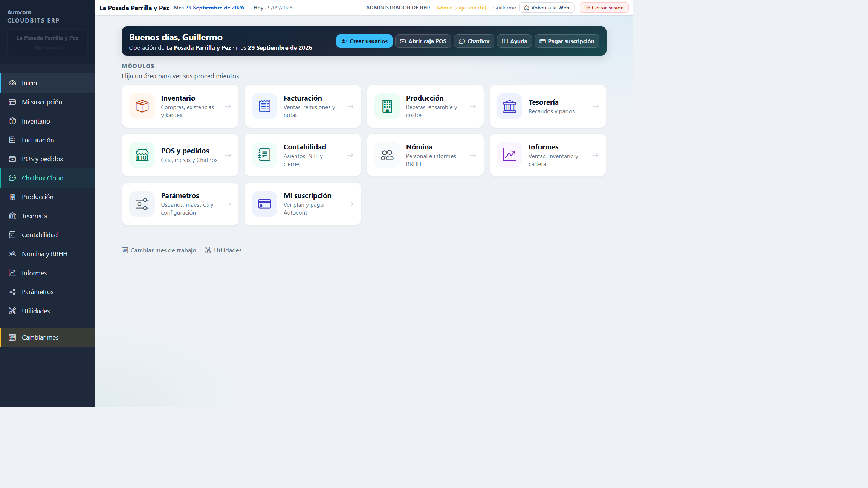The width and height of the screenshot is (868, 488).
Task: Click the Contabilidad ledger icon card
Action: tap(264, 155)
